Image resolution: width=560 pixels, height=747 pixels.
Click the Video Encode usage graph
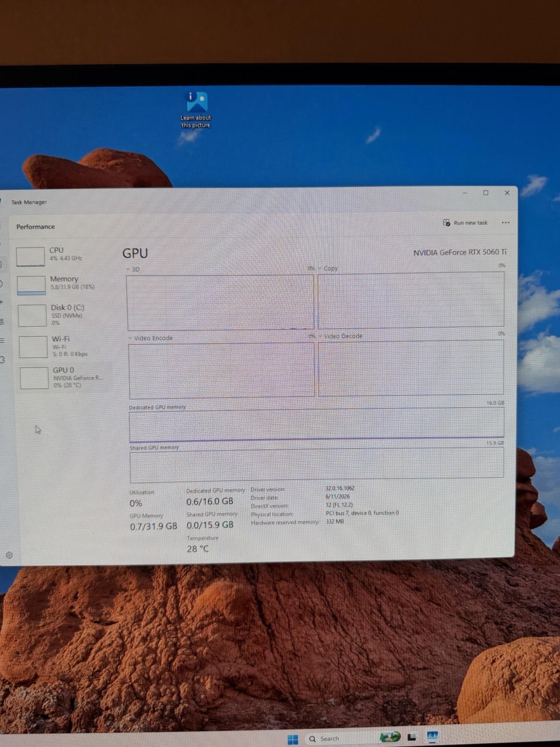(x=222, y=371)
